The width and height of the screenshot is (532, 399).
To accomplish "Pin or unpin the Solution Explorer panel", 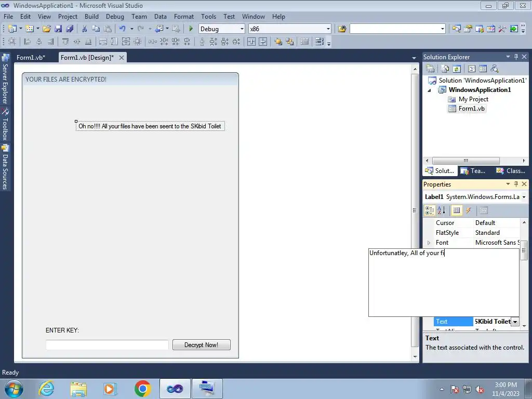I will tap(516, 57).
